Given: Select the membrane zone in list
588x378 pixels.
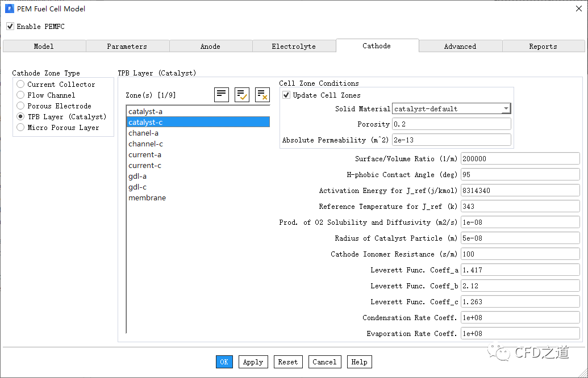Looking at the screenshot, I should 147,198.
